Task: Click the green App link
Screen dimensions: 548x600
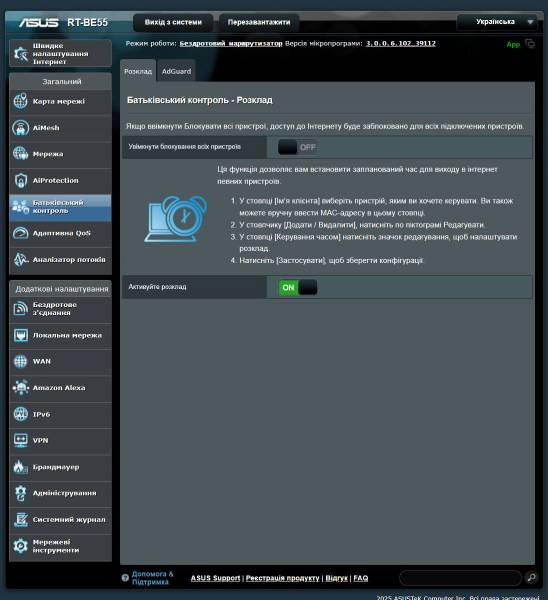Action: [513, 44]
